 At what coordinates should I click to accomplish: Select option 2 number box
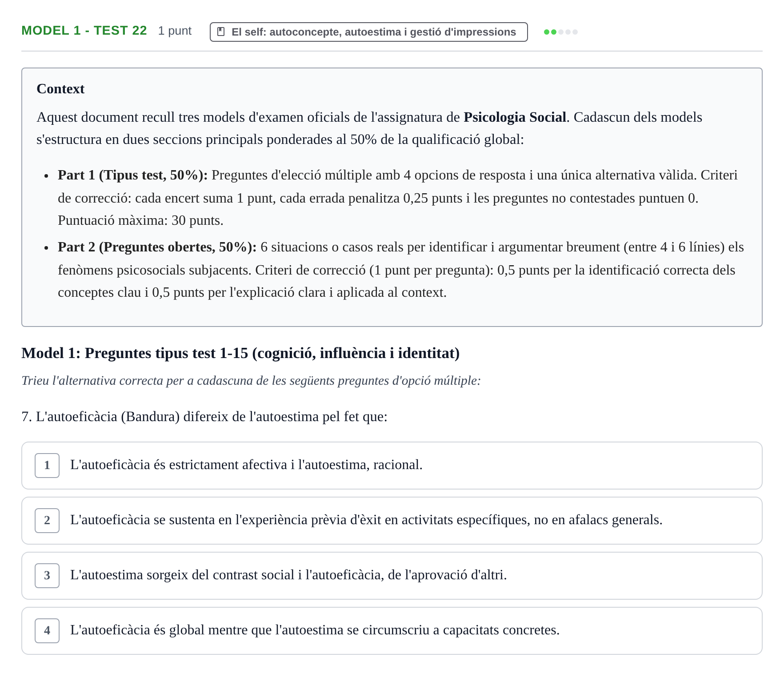tap(47, 521)
